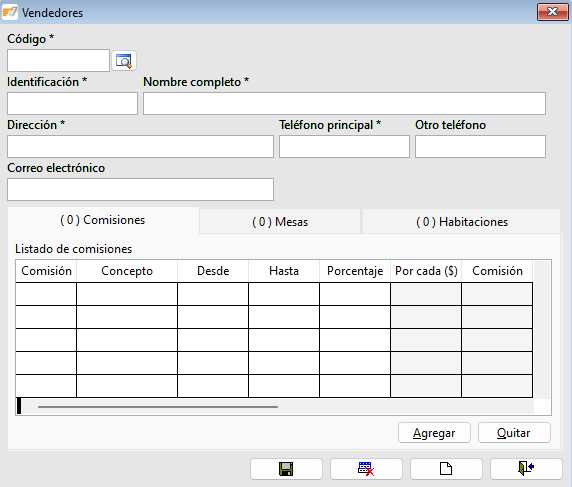Viewport: 572px width, 487px height.
Task: Click into the Nombre completo field
Action: click(x=344, y=104)
